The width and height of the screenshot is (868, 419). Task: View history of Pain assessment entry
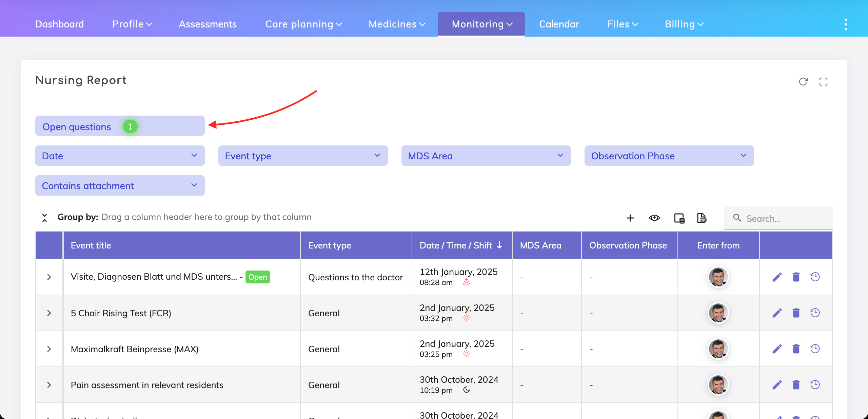[815, 385]
